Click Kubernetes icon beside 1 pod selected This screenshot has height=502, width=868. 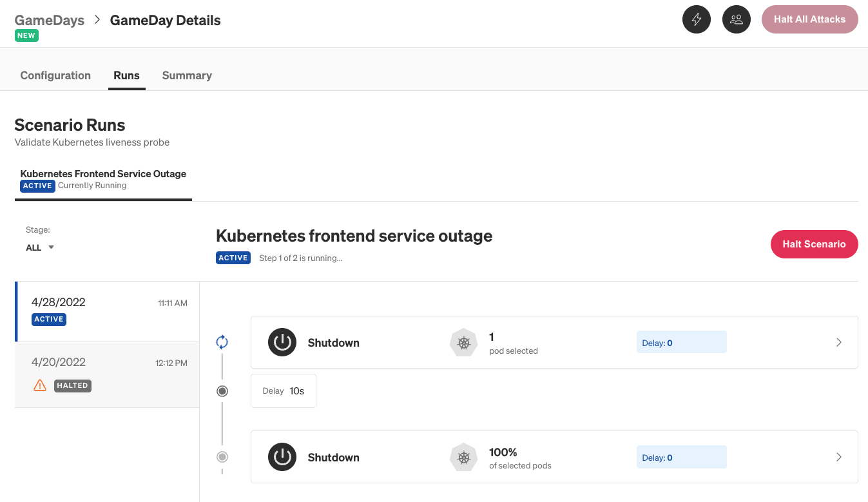pyautogui.click(x=463, y=343)
